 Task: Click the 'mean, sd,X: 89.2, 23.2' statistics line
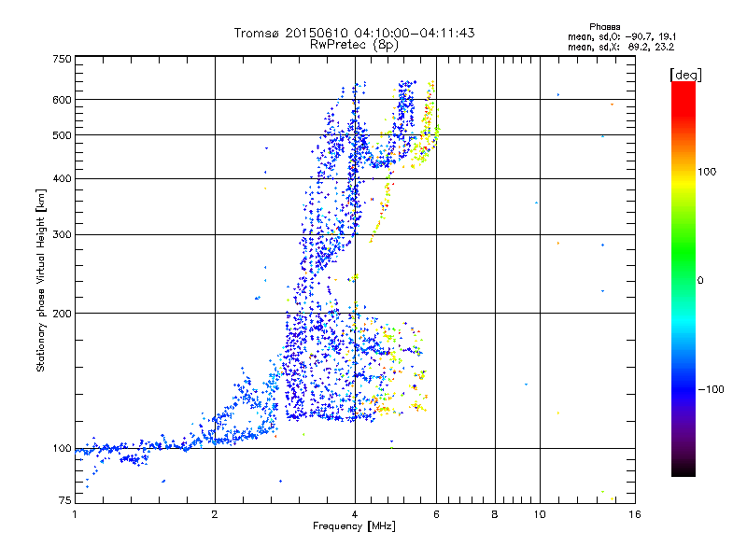pos(621,47)
